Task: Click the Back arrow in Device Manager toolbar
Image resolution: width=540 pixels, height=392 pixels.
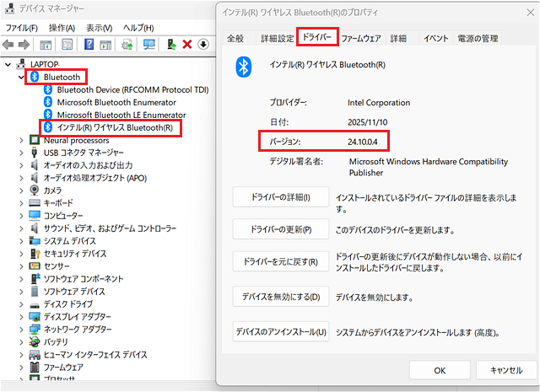Action: tap(8, 45)
